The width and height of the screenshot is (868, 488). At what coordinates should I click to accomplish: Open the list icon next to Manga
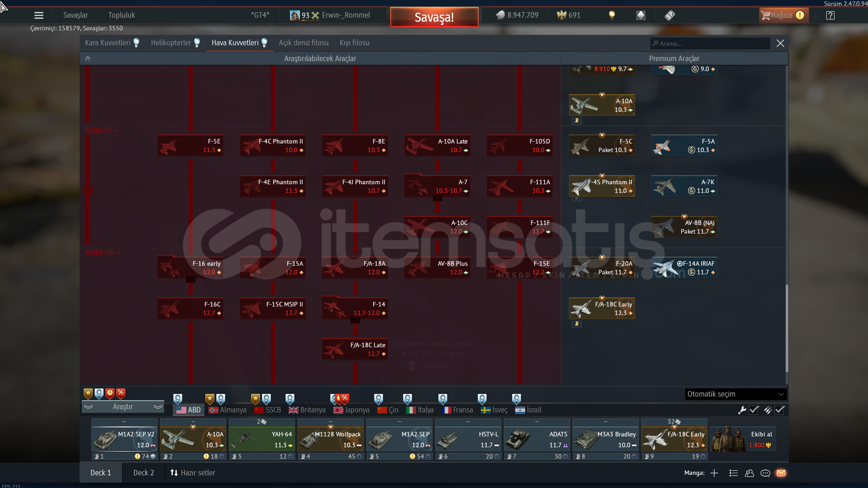click(734, 473)
